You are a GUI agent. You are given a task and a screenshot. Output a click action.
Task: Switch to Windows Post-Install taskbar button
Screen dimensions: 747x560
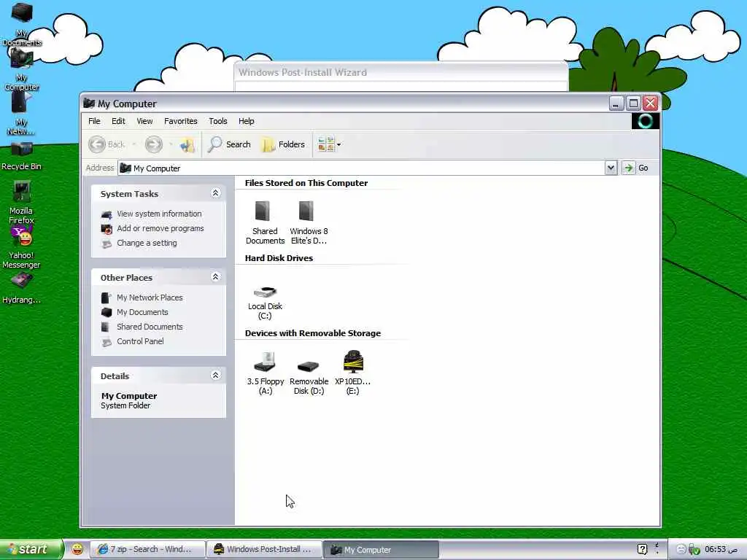(264, 549)
